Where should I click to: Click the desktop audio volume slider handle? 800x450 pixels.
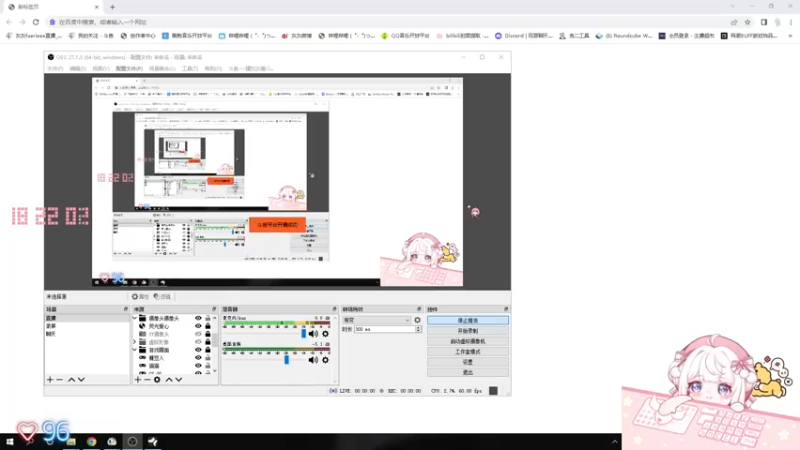287,360
